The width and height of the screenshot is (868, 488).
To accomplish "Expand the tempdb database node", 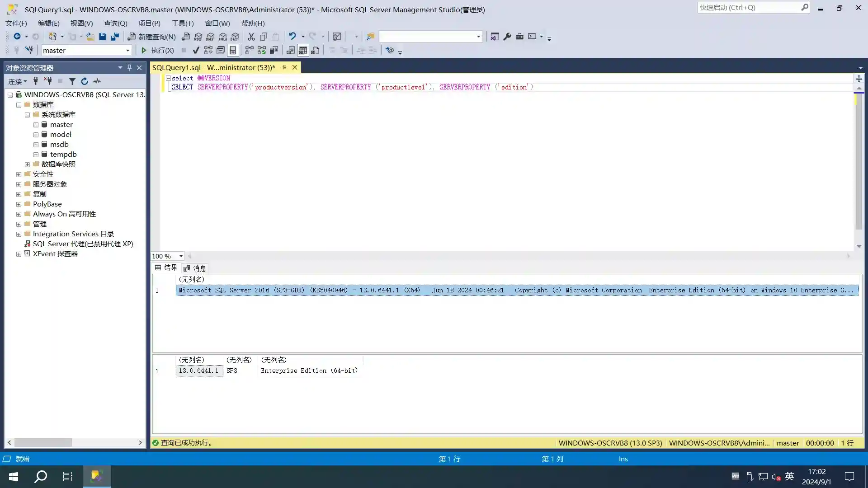I will point(36,155).
